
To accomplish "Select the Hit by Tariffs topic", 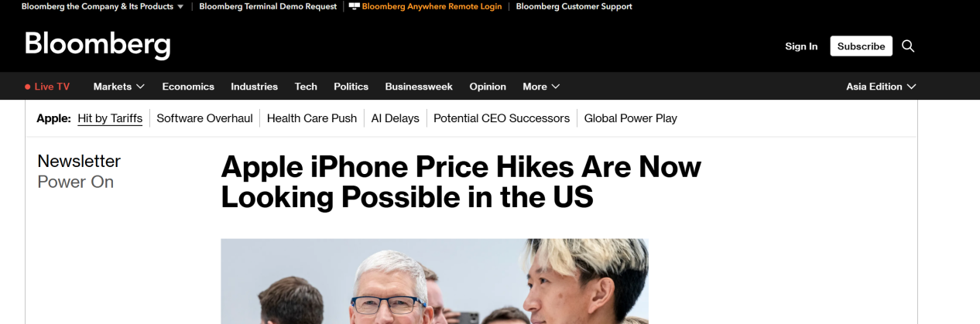I will pos(110,118).
